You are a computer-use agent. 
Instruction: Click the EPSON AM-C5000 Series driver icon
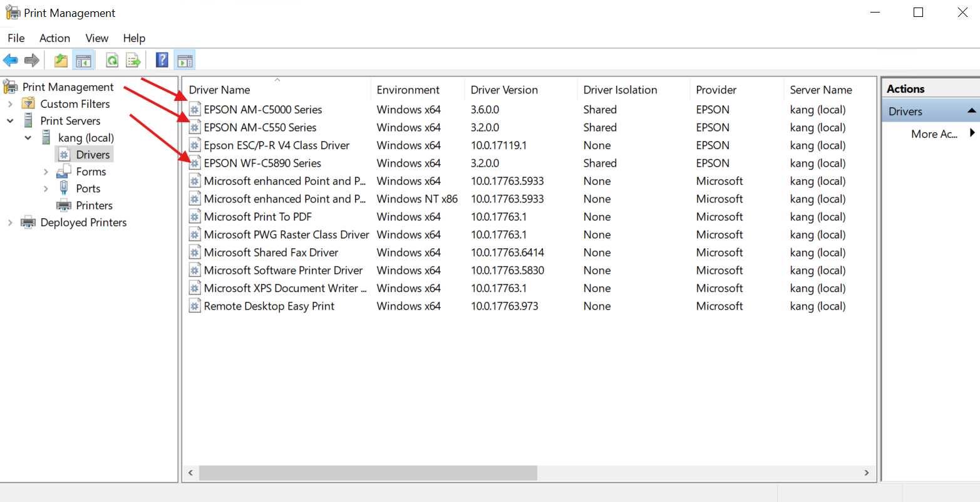click(195, 110)
